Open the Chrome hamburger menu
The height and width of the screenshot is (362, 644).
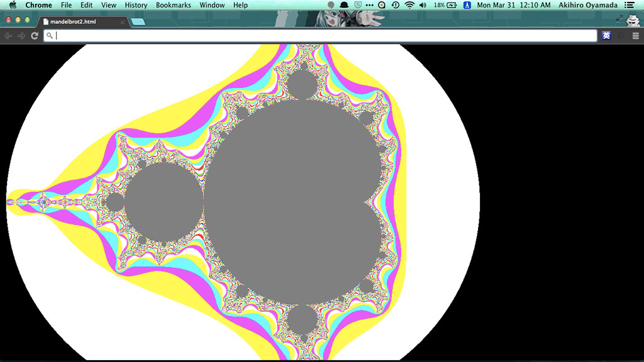[636, 36]
